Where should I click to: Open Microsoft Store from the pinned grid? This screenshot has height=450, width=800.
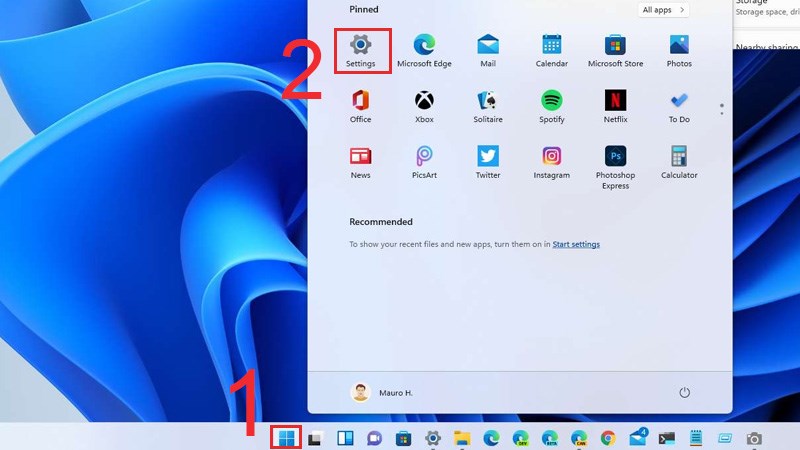[615, 51]
